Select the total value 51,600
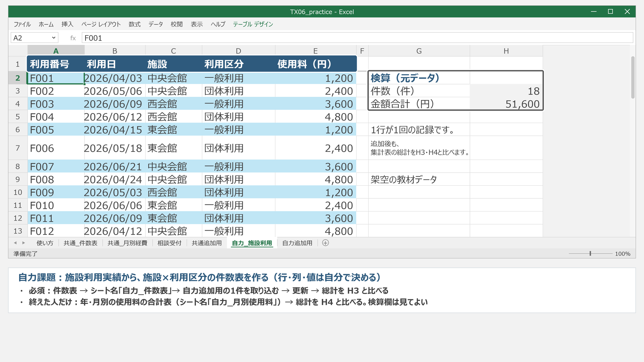 click(506, 104)
